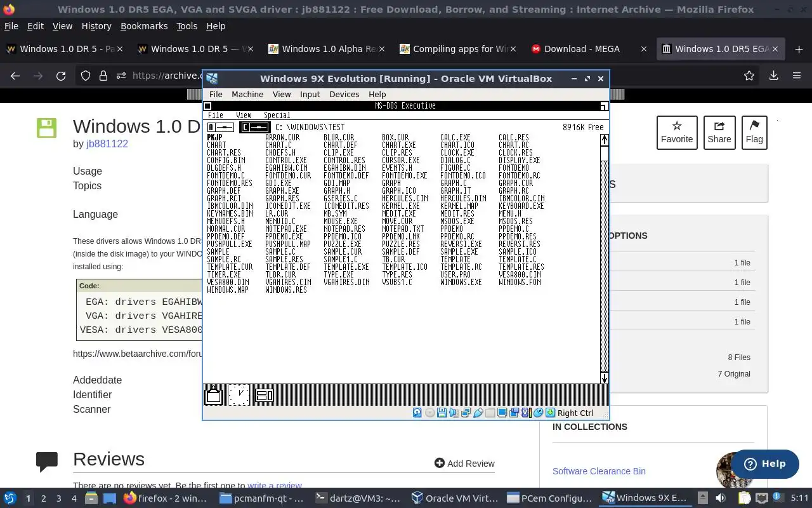This screenshot has width=812, height=508.
Task: Open the third minimized icon in Windows 1.0 icon area
Action: click(264, 396)
